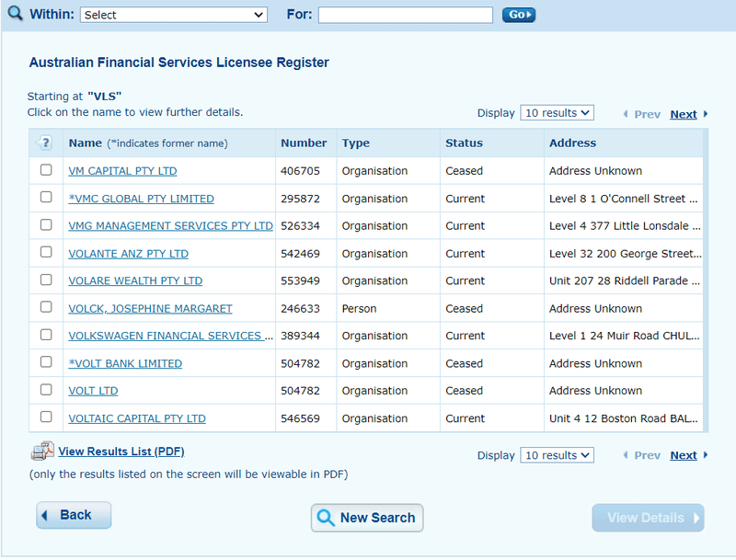The image size is (736, 560).
Task: Open VOLCK, JOSEPHINE MARGARET details
Action: (x=150, y=309)
